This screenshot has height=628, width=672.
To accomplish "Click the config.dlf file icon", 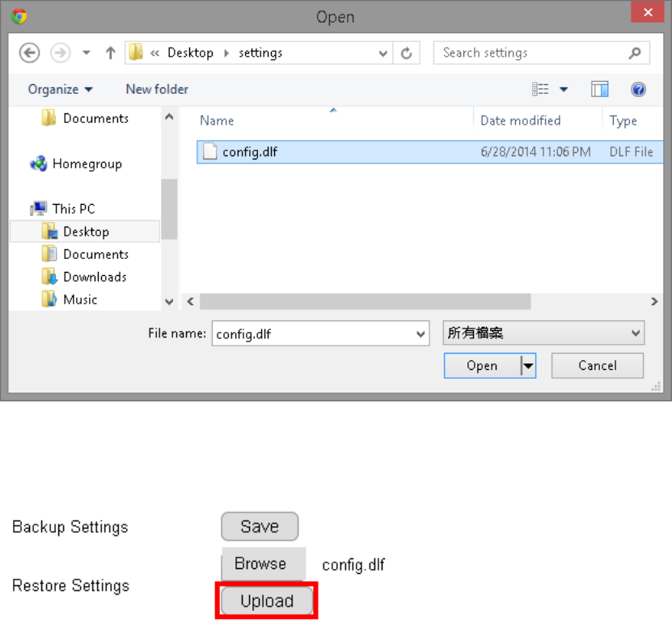I will 209,151.
